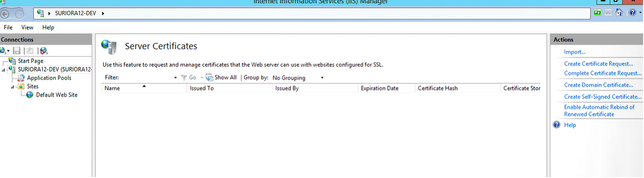This screenshot has height=178, width=644.
Task: Click the home icon in address bar
Action: point(619,13)
